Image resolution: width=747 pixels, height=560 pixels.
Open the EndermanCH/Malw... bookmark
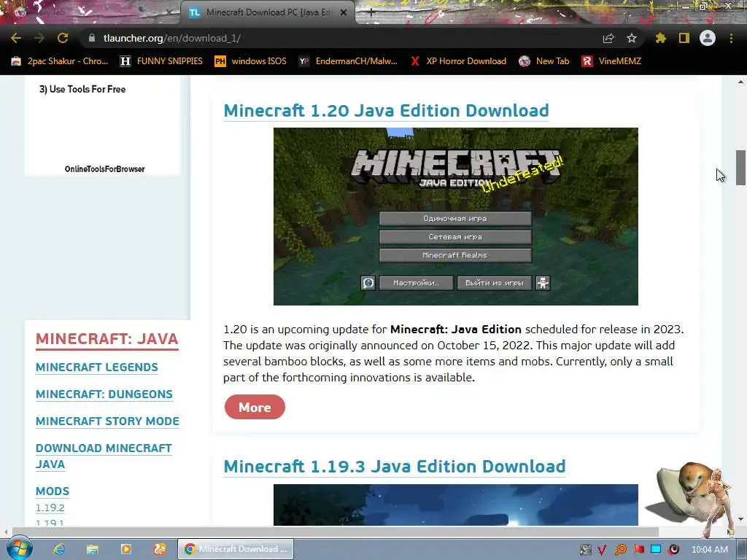(348, 61)
